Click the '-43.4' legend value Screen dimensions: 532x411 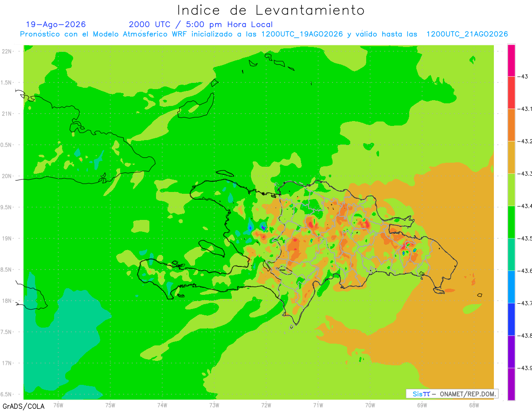(x=525, y=206)
